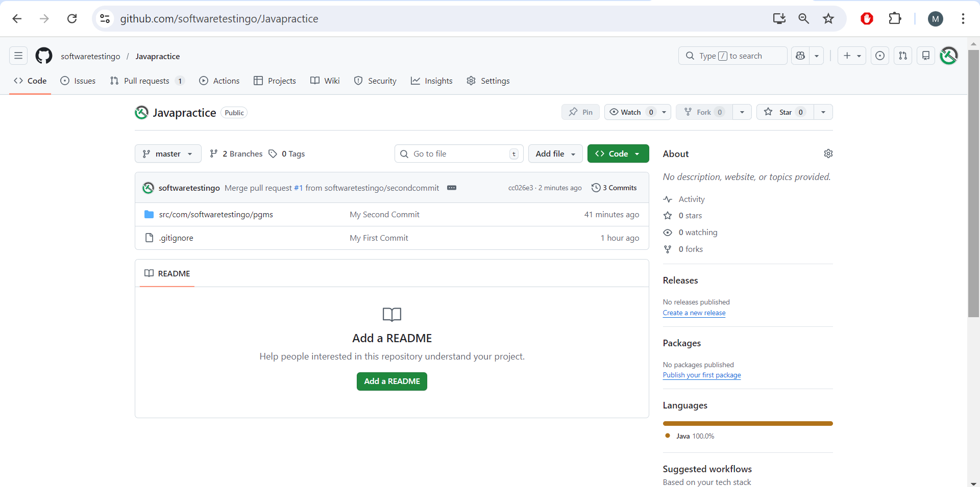Open Copilot chat icon

tap(800, 56)
